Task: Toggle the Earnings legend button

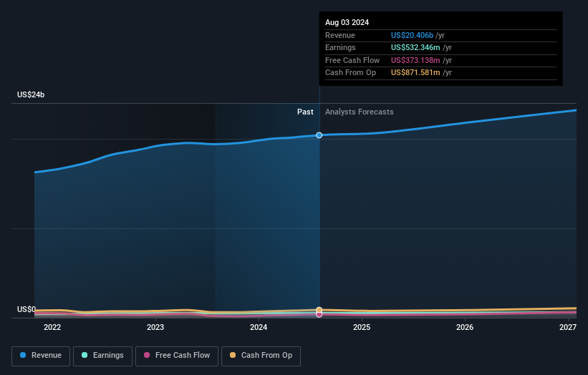Action: pos(102,356)
